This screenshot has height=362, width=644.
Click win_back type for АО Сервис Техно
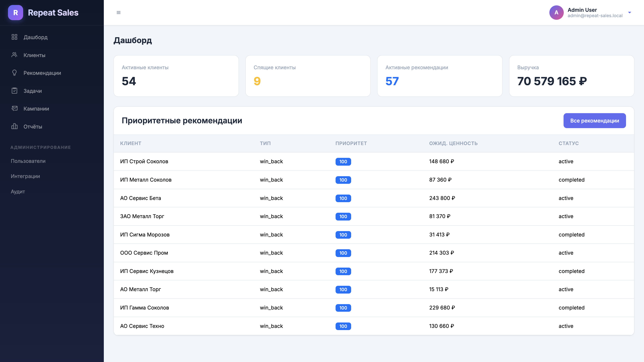tap(271, 326)
